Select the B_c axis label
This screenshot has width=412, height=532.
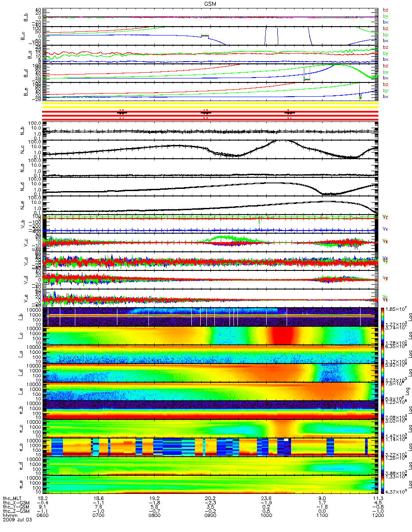23,35
